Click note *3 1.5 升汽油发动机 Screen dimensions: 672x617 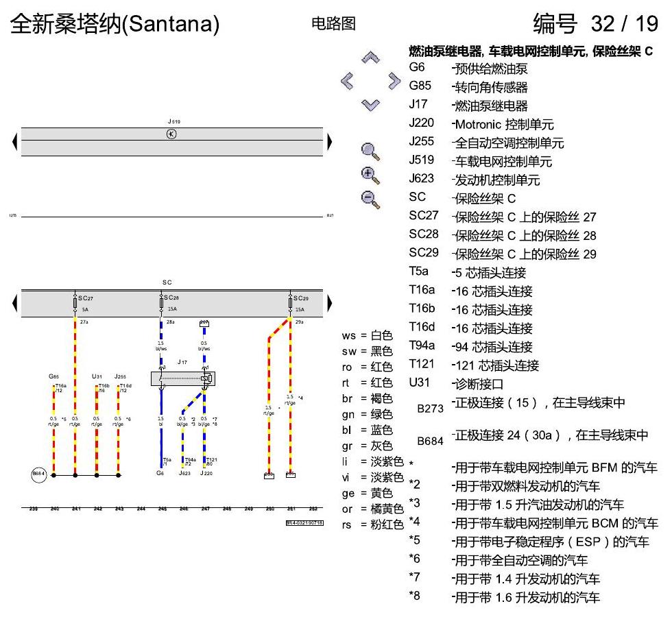pos(516,504)
